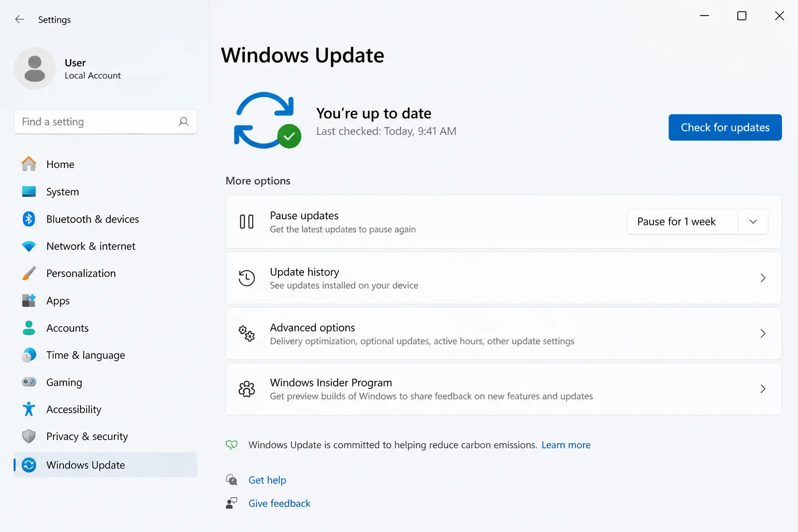This screenshot has width=798, height=532.
Task: Minimize the Settings window
Action: [x=704, y=16]
